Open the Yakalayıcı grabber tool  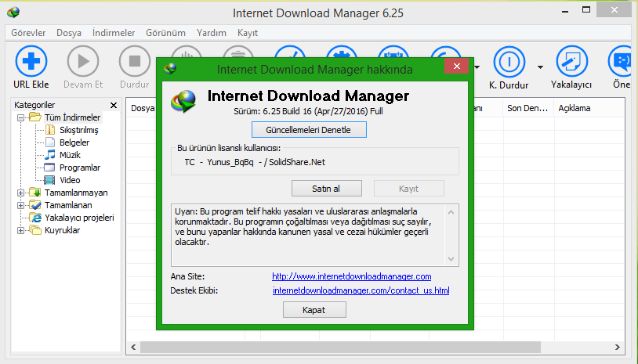pyautogui.click(x=571, y=61)
